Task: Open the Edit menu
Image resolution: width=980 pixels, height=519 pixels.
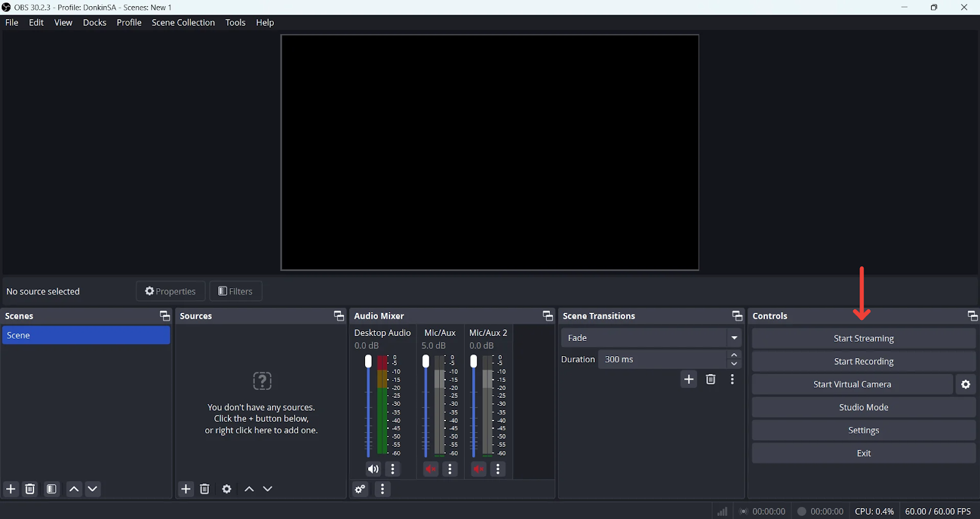Action: (36, 23)
